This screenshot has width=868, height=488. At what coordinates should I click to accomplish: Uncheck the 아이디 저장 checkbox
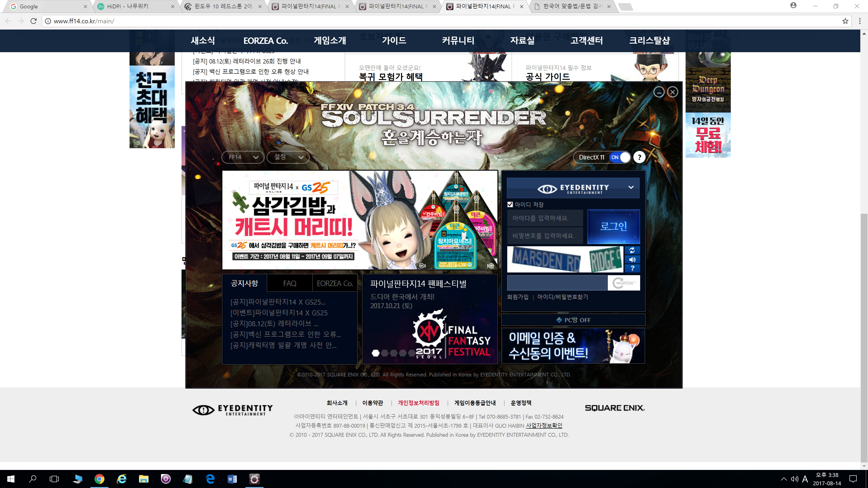pos(510,204)
